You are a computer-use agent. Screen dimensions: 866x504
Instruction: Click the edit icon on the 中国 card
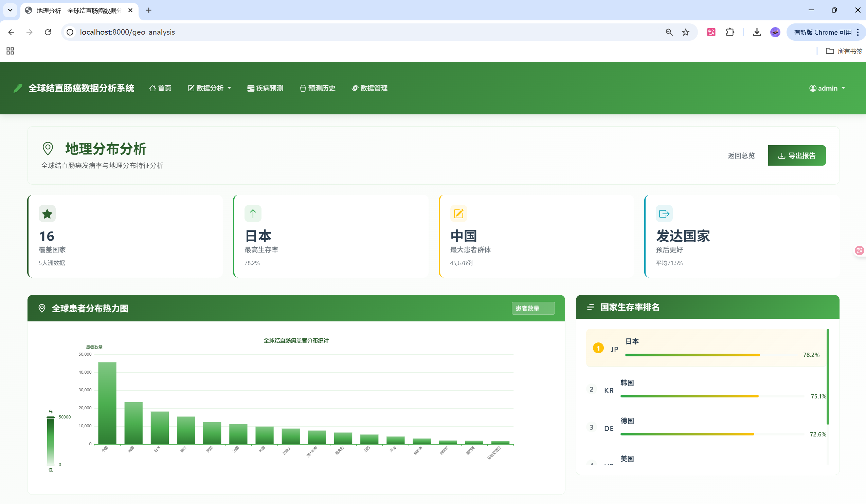[458, 213]
